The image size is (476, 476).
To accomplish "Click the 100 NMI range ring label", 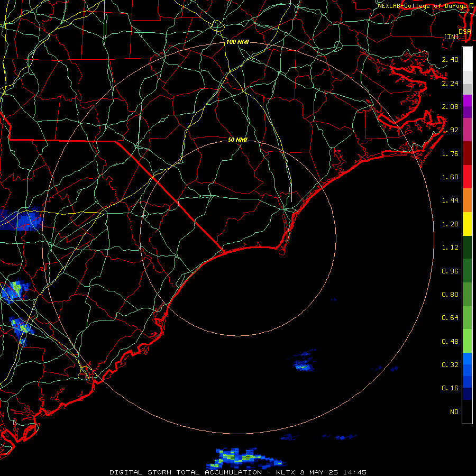I will (237, 42).
